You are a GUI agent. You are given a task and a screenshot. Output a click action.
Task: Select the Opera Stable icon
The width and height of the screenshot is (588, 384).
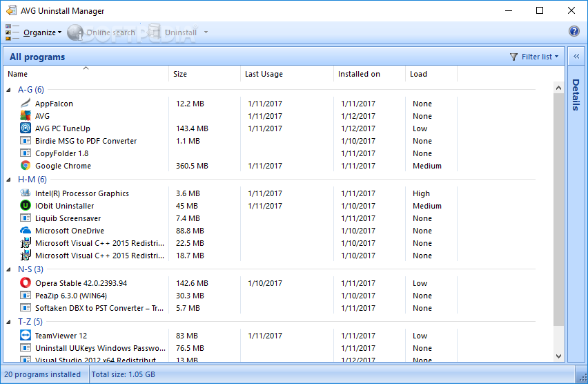click(25, 282)
